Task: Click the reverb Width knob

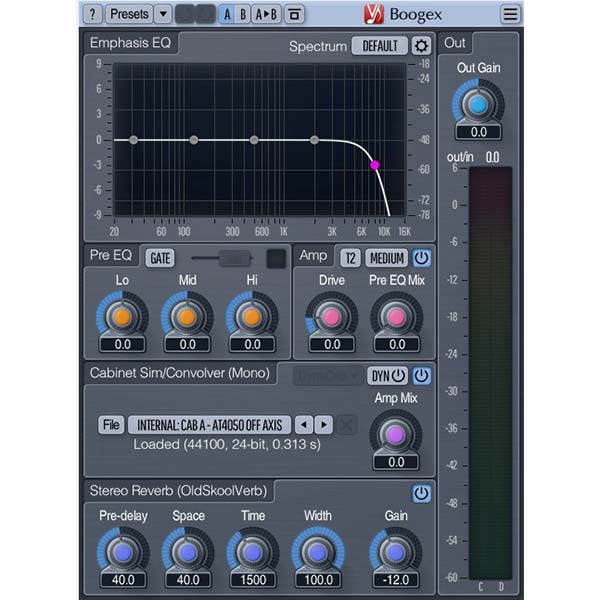Action: point(318,553)
